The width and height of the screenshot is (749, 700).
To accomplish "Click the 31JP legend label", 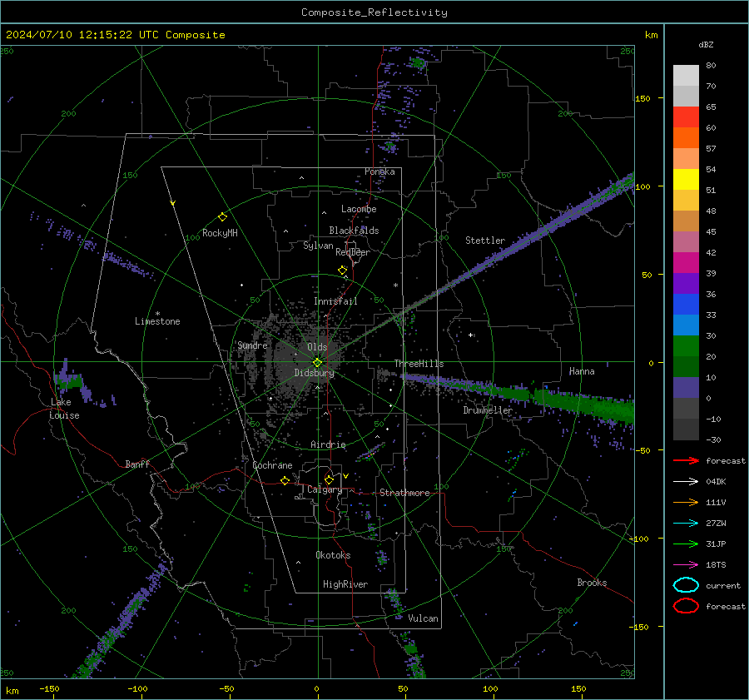I will [x=716, y=544].
